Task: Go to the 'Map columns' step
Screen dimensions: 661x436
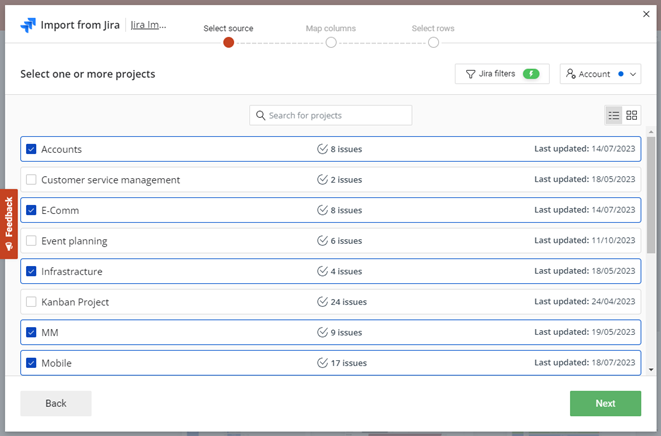Action: [331, 42]
